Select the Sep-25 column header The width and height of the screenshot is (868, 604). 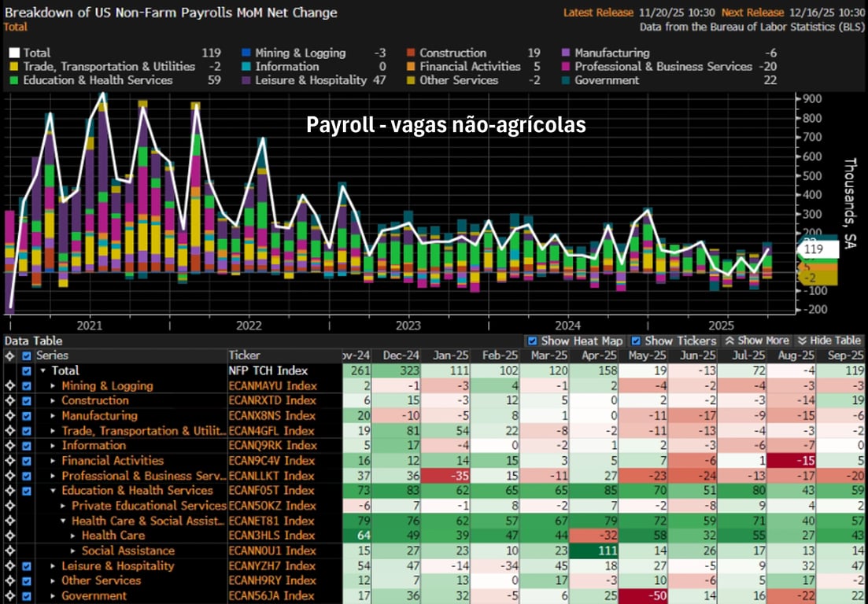(x=843, y=355)
